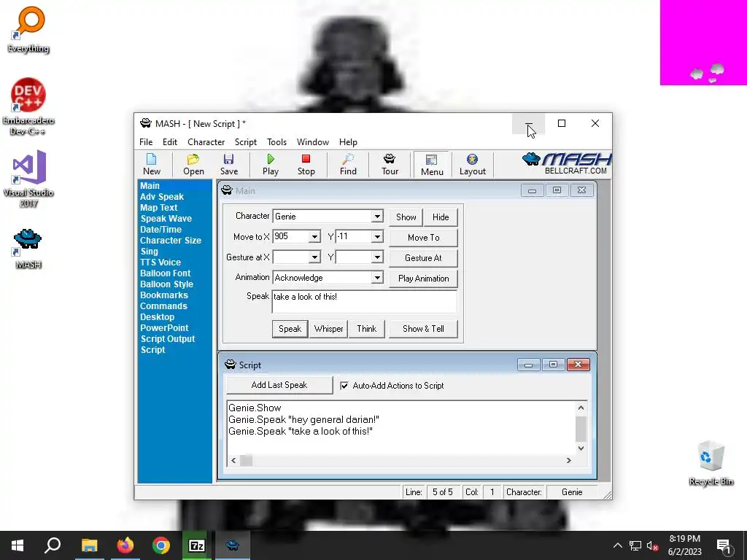This screenshot has height=560, width=747.
Task: Open the Script menu
Action: coord(245,142)
